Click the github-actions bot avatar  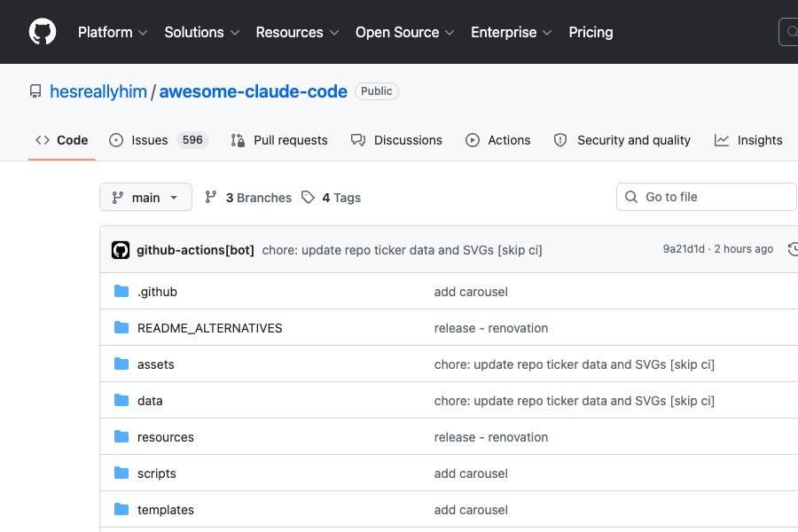[121, 250]
